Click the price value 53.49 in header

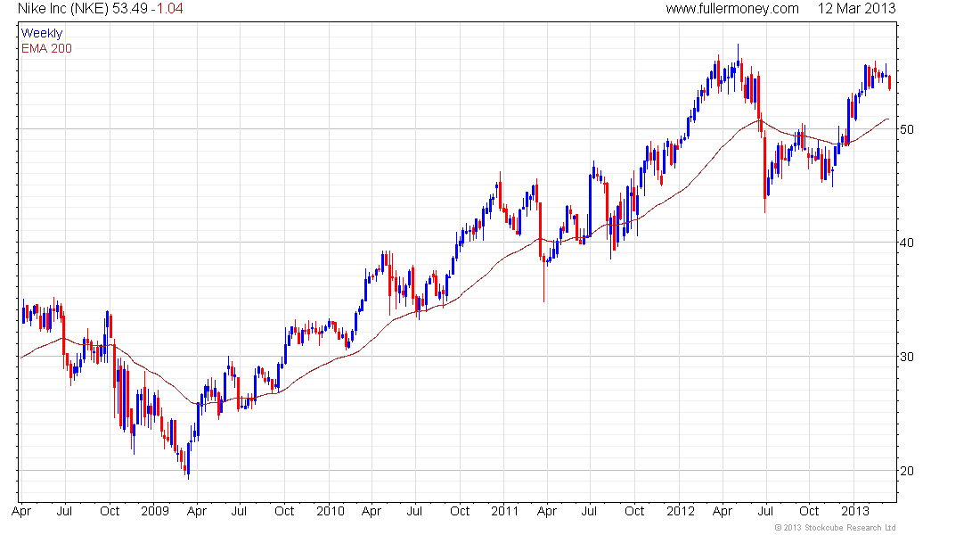pos(129,9)
